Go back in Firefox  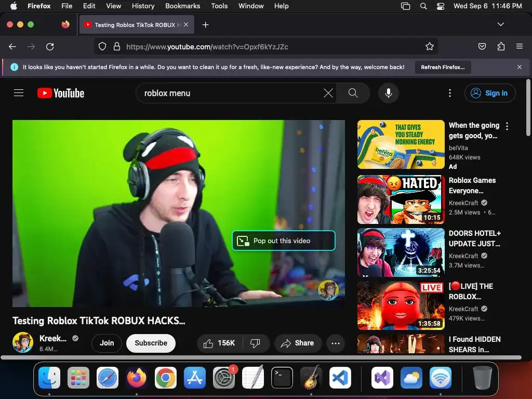(x=12, y=46)
